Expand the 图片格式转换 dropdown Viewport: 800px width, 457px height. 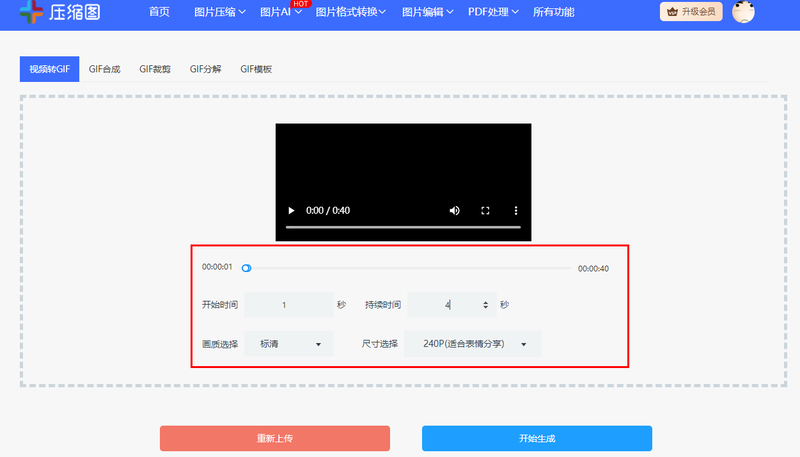[x=350, y=12]
